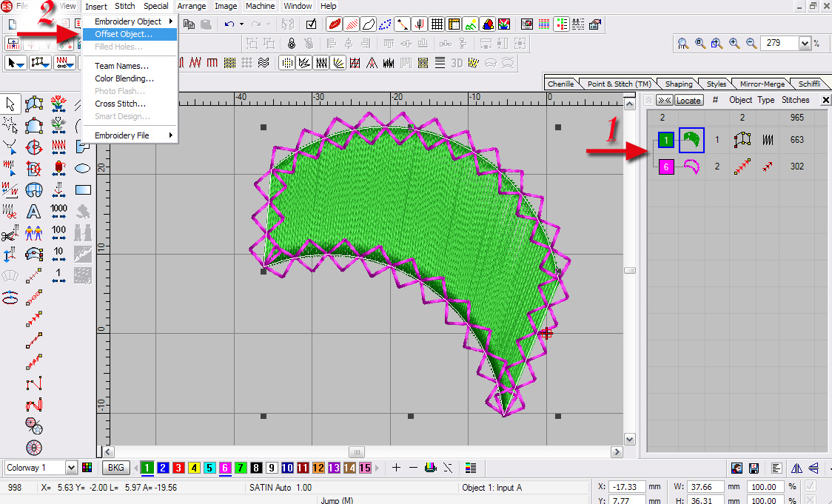Screen dimensions: 832x504
Task: Click the show grid icon in toolbar
Action: coord(437,24)
